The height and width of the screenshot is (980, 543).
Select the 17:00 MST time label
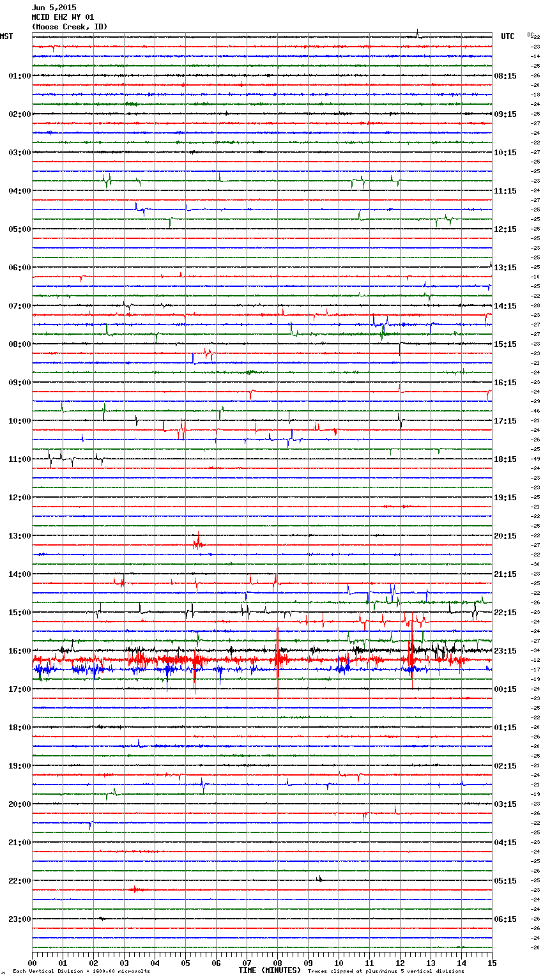click(20, 689)
